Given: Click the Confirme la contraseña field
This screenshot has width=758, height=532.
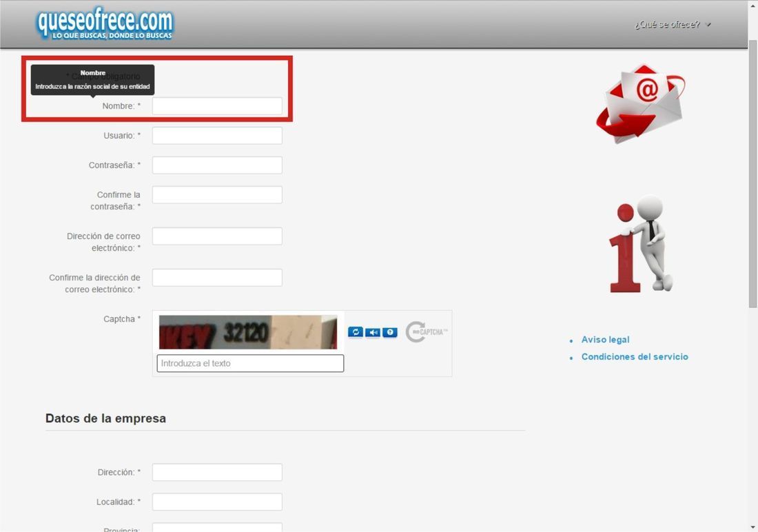Looking at the screenshot, I should tap(217, 195).
